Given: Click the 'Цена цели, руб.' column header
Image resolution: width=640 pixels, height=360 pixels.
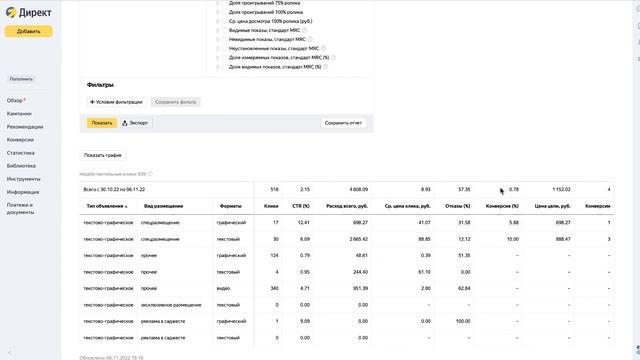Looking at the screenshot, I should click(x=553, y=207).
